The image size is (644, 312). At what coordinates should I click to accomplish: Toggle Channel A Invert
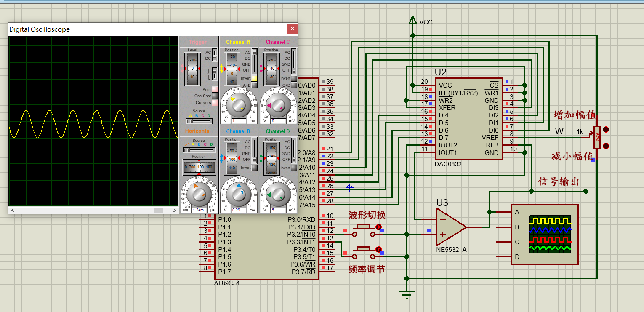click(254, 78)
